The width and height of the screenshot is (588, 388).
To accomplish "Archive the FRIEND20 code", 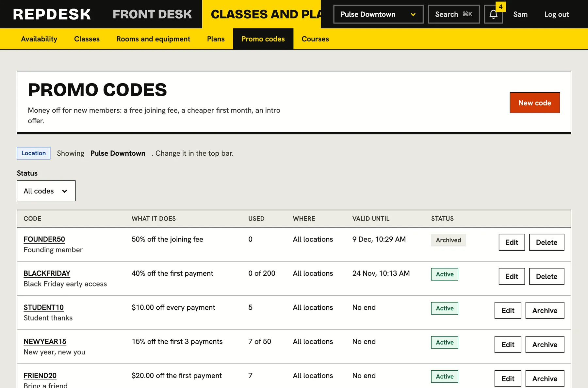I will [545, 379].
